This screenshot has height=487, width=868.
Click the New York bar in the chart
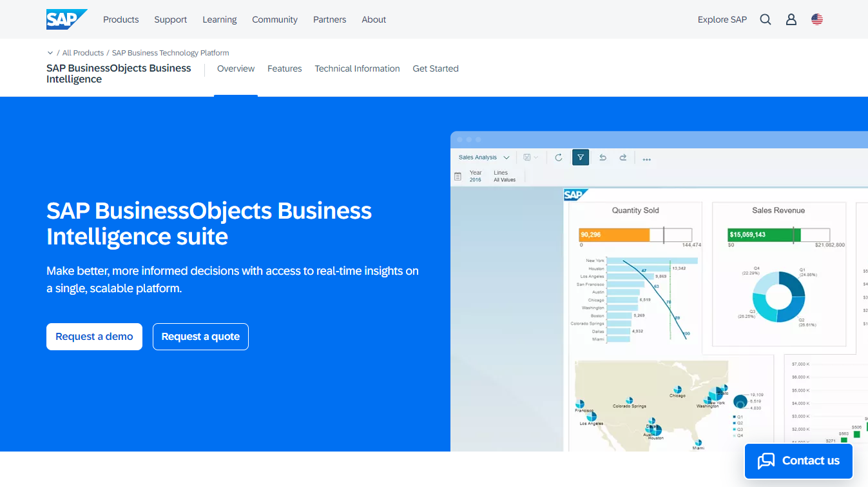point(652,261)
